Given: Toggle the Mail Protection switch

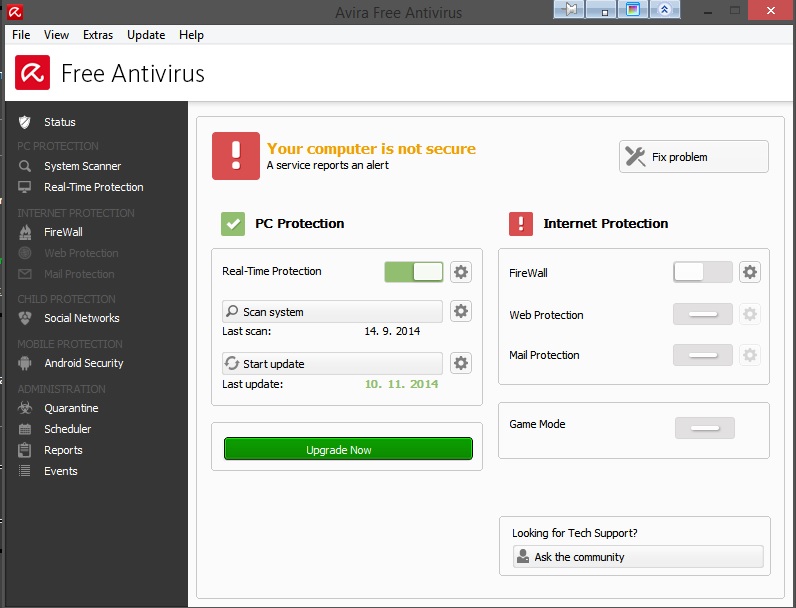Looking at the screenshot, I should coord(703,355).
